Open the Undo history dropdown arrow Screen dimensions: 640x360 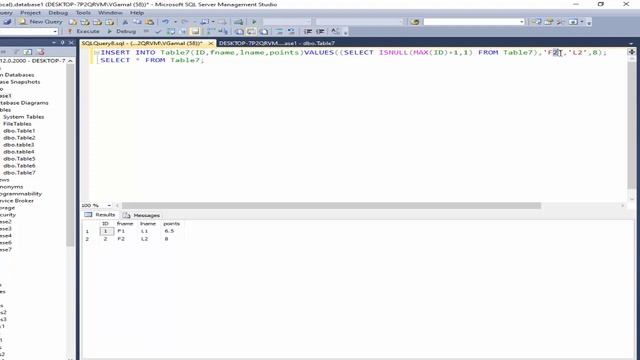[x=176, y=22]
